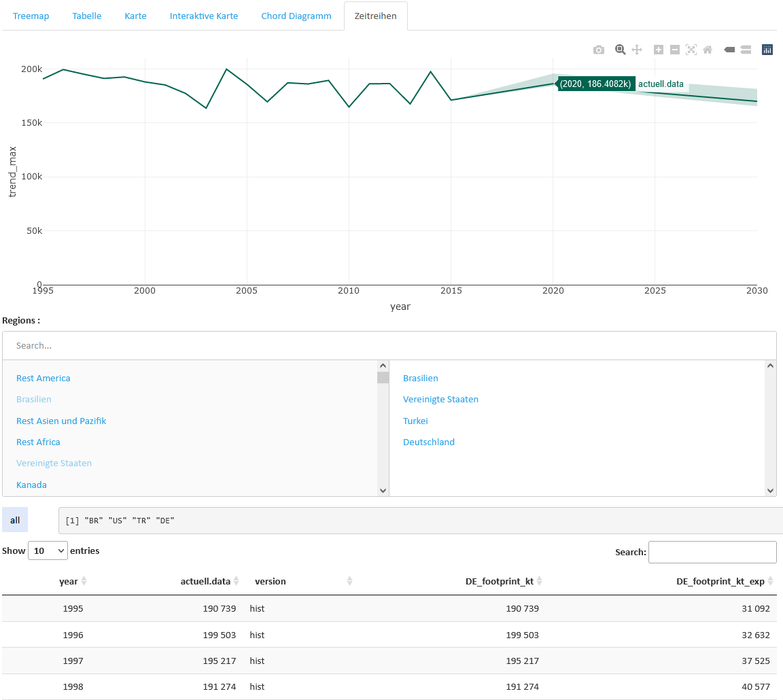Viewport: 783px width, 700px height.
Task: Click the actuell.data trace label on chart
Action: 661,84
